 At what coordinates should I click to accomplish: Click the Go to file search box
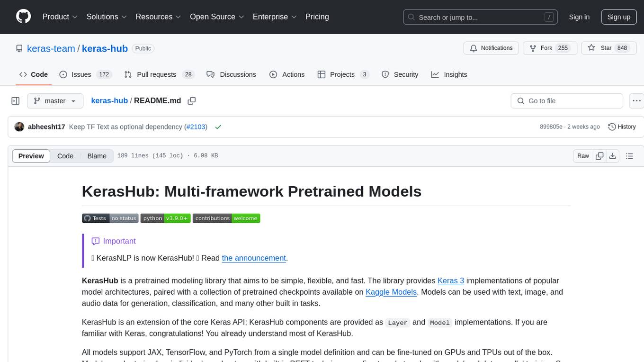pos(567,101)
